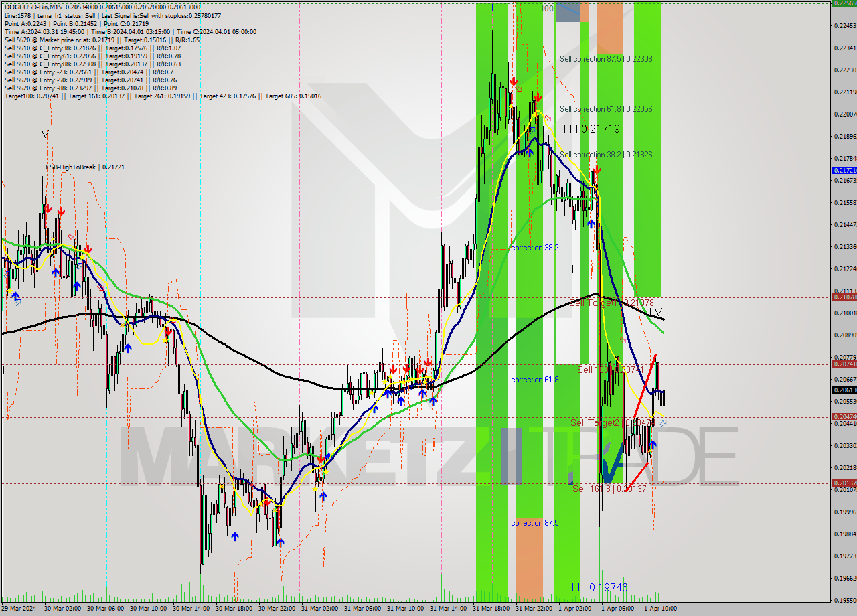The image size is (857, 616).
Task: Click the 0.19773 price axis label
Action: (846, 556)
